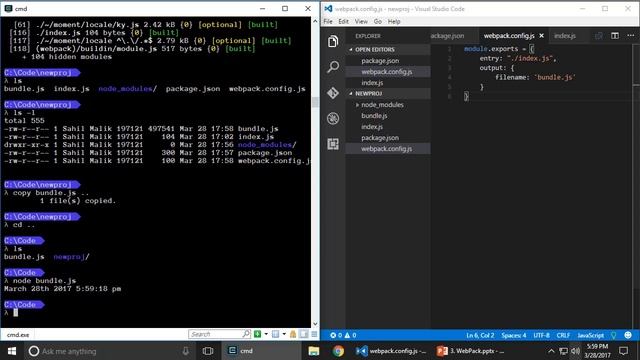
Task: Open the Search view in VS Code activity bar
Action: pyautogui.click(x=333, y=67)
